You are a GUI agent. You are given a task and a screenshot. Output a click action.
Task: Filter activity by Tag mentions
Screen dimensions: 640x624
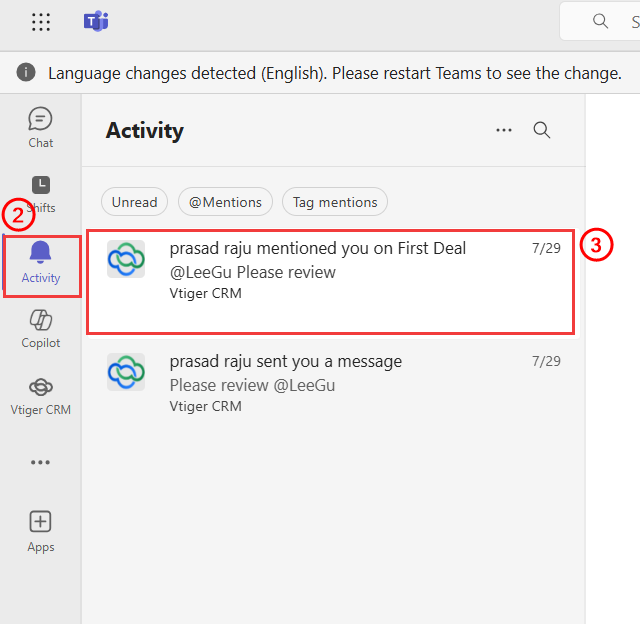coord(335,202)
